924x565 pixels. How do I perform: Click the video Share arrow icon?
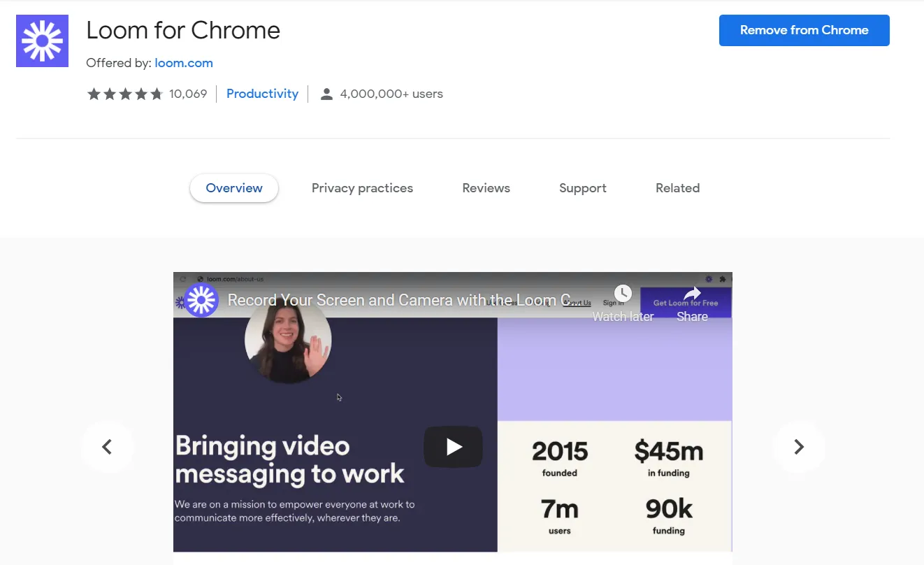692,294
